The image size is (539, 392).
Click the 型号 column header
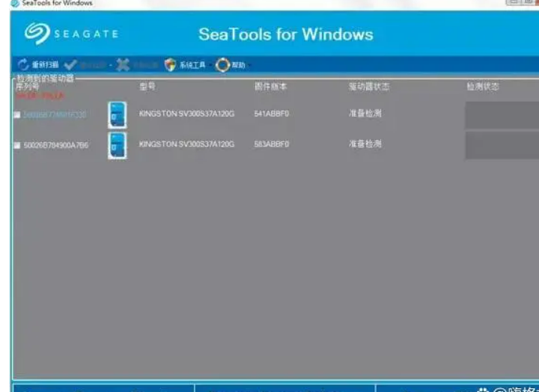[x=147, y=87]
